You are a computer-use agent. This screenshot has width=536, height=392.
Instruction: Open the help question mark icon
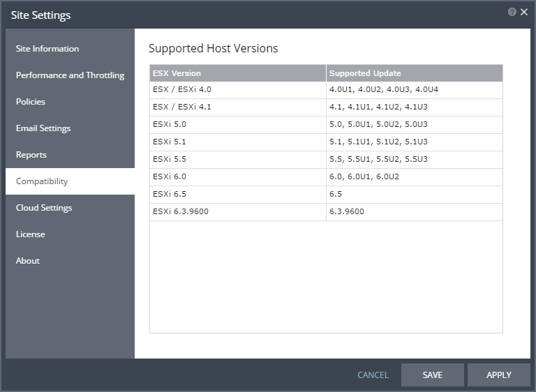pos(512,12)
